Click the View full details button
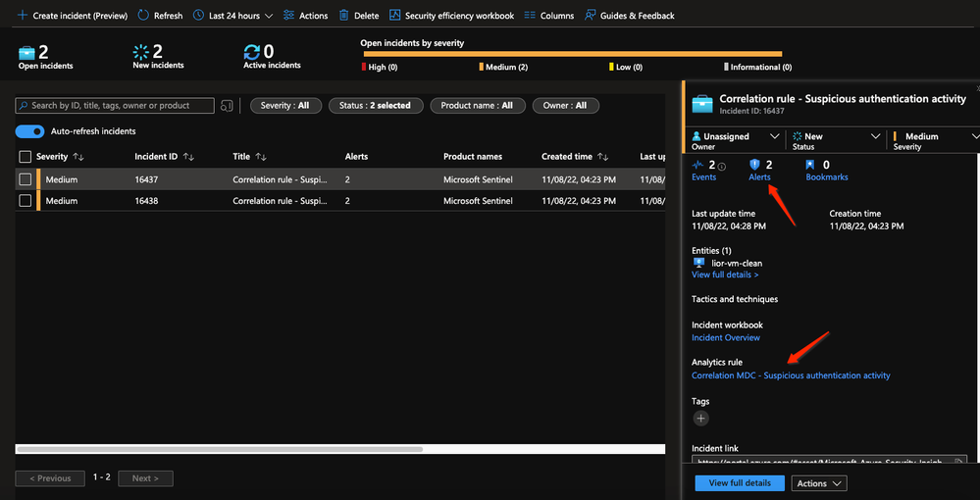 click(740, 483)
